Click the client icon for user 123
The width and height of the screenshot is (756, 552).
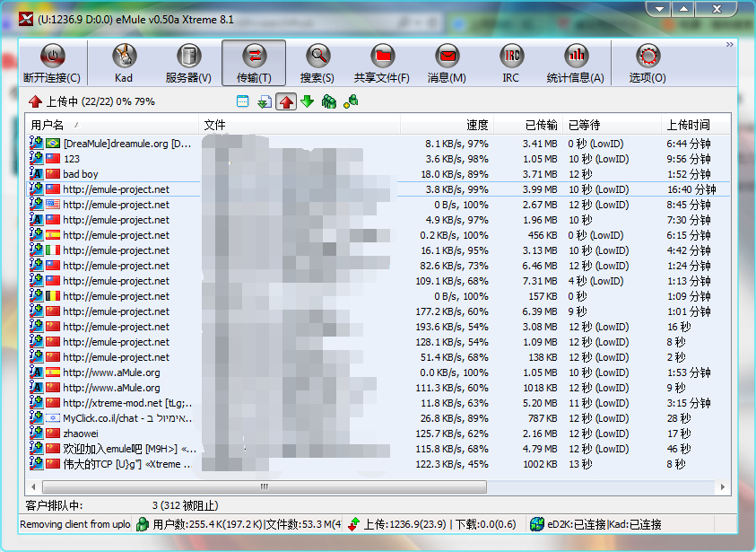tap(36, 158)
